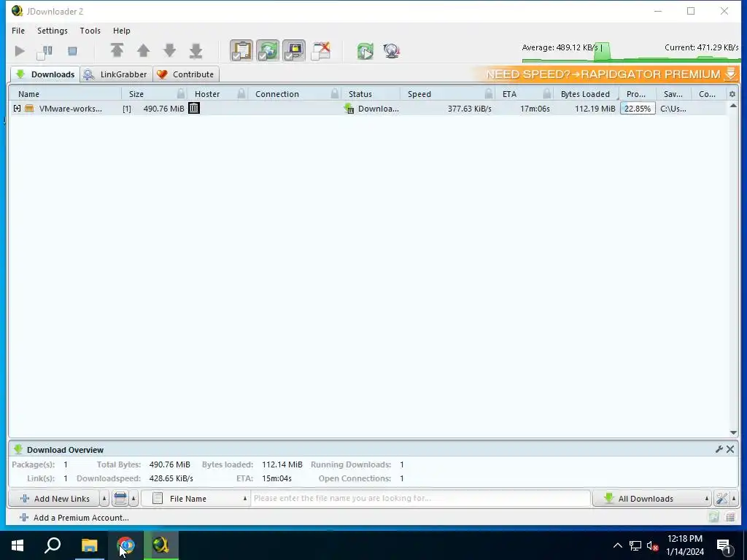Viewport: 747px width, 560px height.
Task: Select the Downloads tab
Action: 45,74
